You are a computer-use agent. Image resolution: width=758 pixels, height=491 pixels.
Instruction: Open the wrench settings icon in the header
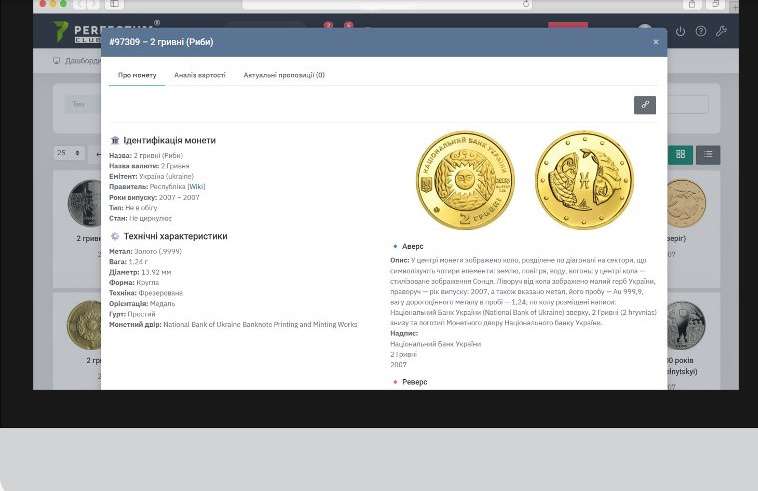tap(721, 31)
